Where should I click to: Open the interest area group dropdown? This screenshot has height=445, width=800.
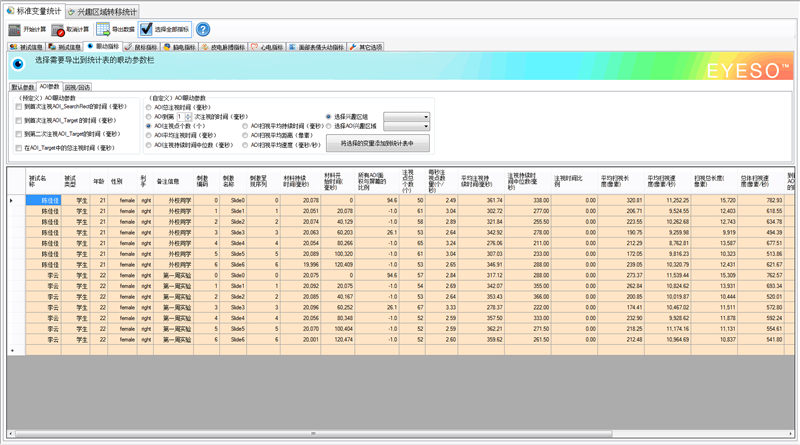(x=407, y=117)
